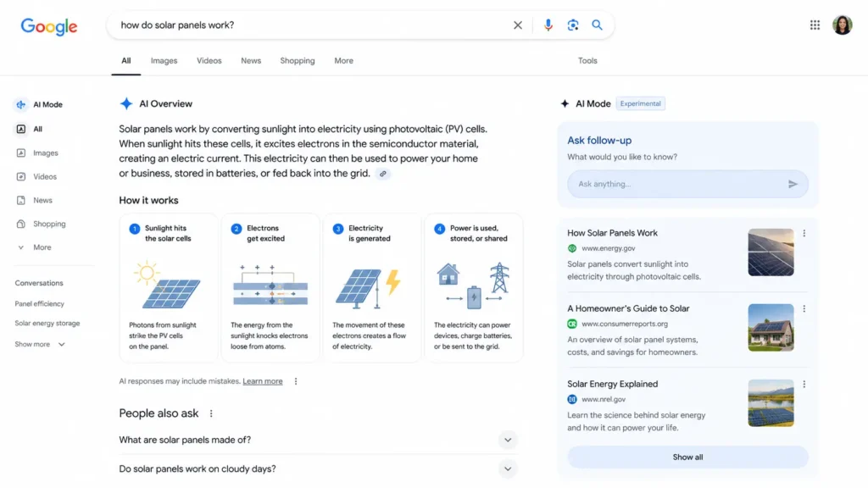Click the 'Conversations' sidebar heading

click(39, 283)
